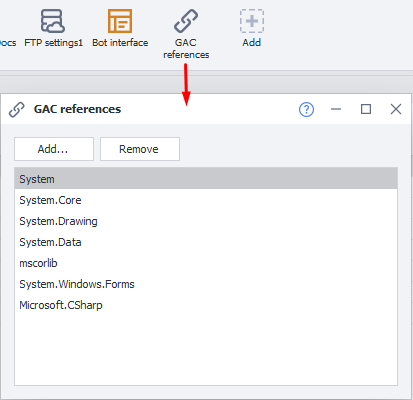Select Microsoft.CSharp entry
Image resolution: width=413 pixels, height=400 pixels.
pos(206,305)
